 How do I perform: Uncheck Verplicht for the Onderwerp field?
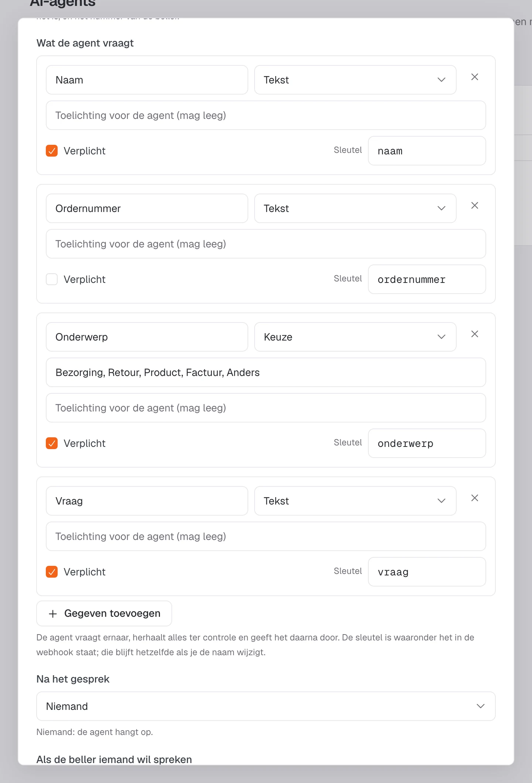tap(52, 443)
